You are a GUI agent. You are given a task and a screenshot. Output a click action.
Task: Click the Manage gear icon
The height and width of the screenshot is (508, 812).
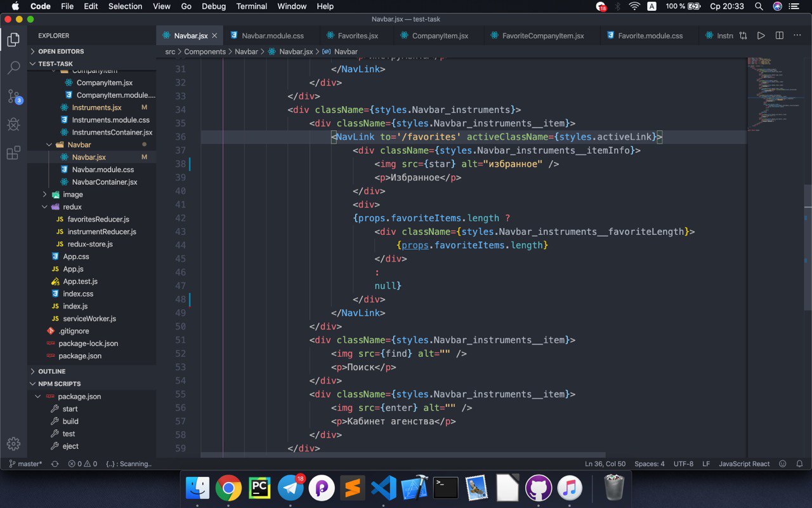(x=13, y=444)
